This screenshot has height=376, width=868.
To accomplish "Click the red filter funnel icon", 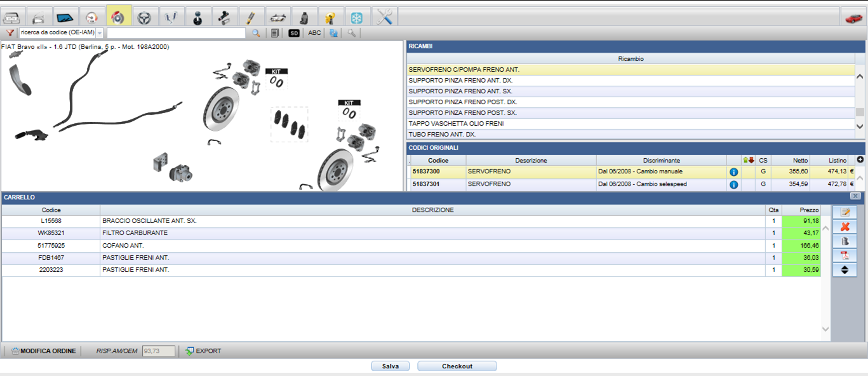I will (x=10, y=33).
